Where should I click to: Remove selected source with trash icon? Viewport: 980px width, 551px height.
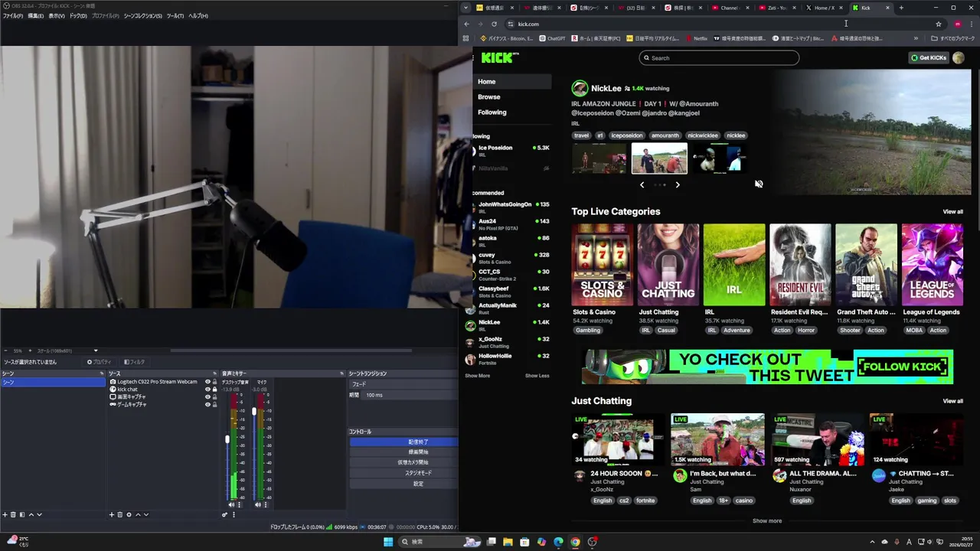(x=120, y=514)
